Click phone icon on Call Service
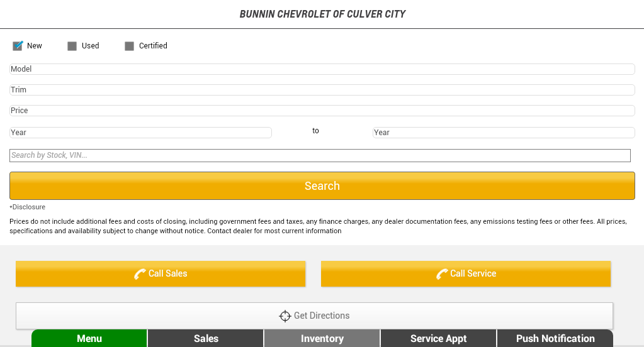The image size is (644, 347). [x=442, y=274]
